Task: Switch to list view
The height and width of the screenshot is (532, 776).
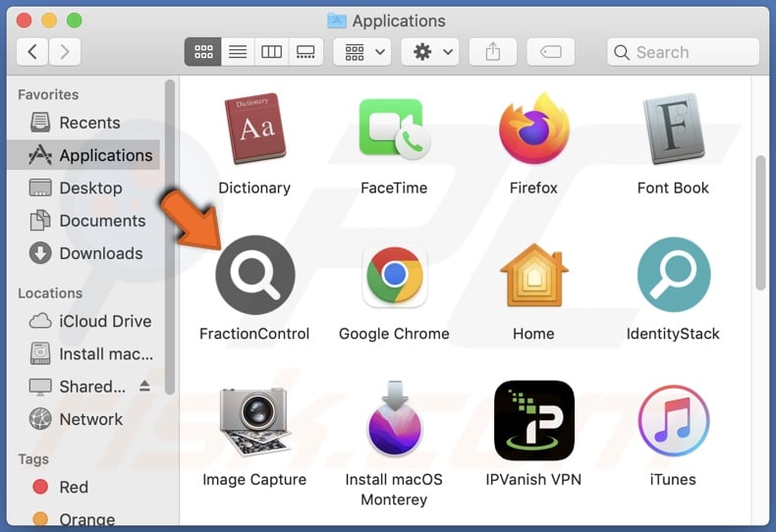Action: click(x=238, y=52)
